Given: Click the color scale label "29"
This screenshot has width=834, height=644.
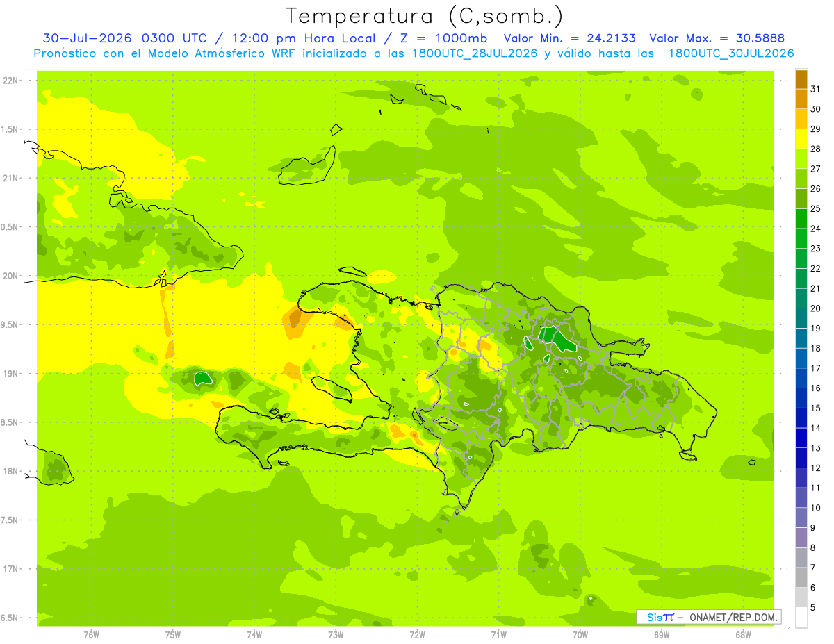Looking at the screenshot, I should [815, 129].
